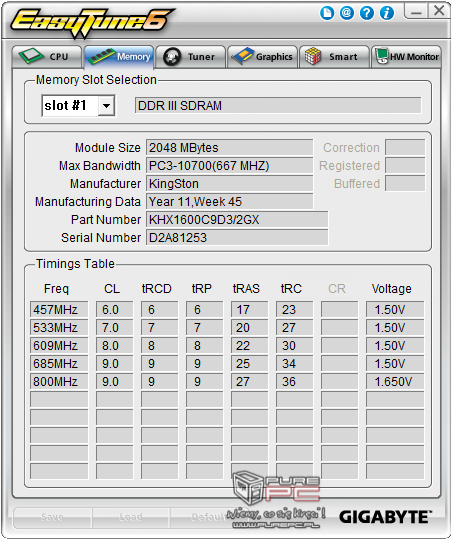
Task: Click the 533MHz frequency cell
Action: coord(59,328)
